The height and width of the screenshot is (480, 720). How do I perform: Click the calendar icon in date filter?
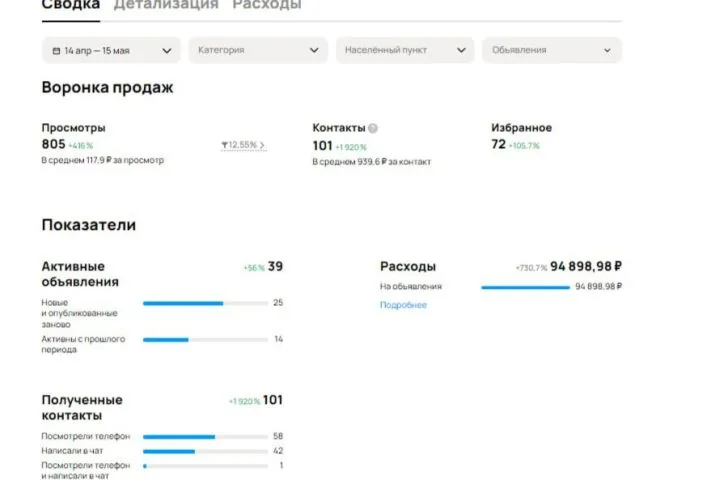tap(56, 51)
